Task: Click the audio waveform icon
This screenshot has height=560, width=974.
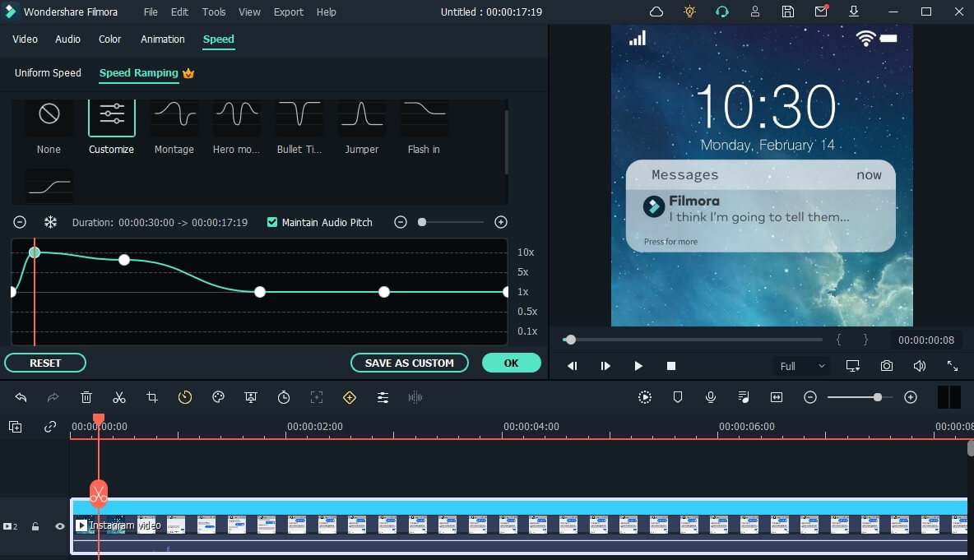Action: pos(415,397)
